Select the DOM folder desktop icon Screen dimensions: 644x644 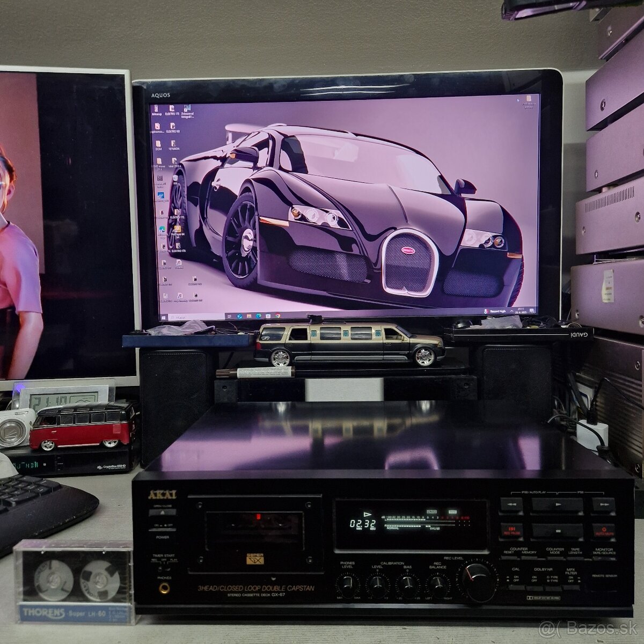coord(158,145)
